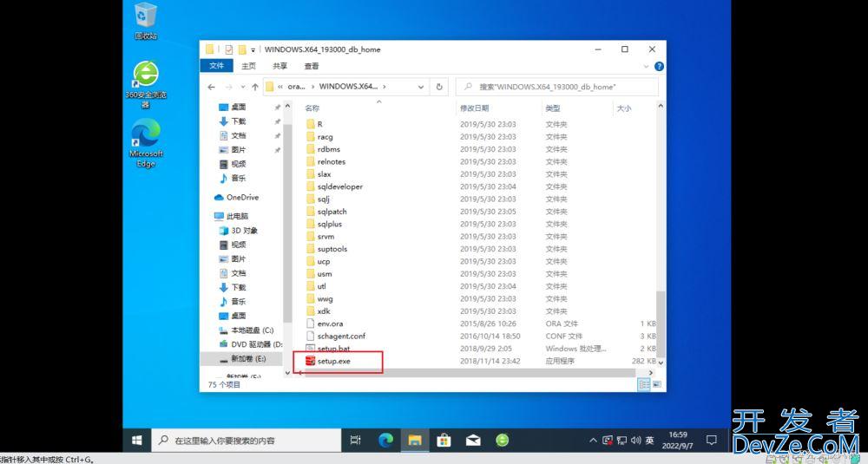Switch to large icons view layout
868x464 pixels.
[x=657, y=384]
